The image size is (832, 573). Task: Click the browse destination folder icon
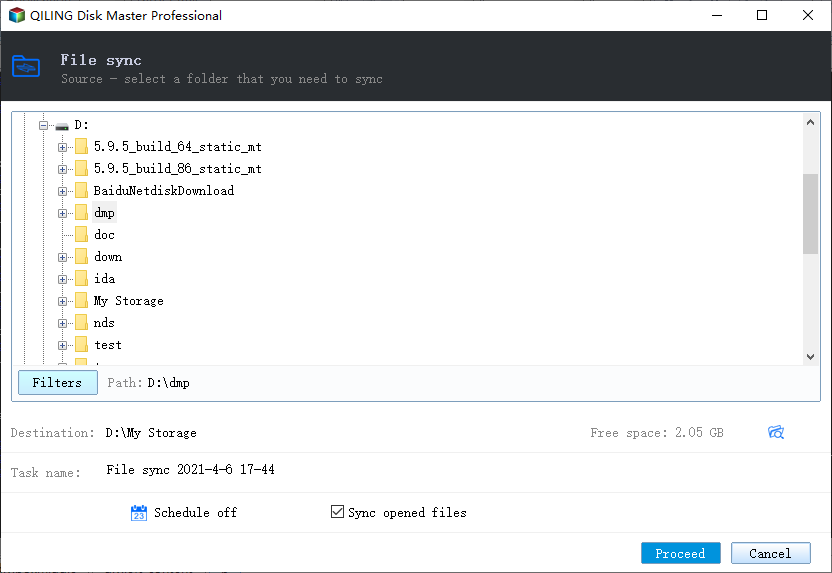775,433
